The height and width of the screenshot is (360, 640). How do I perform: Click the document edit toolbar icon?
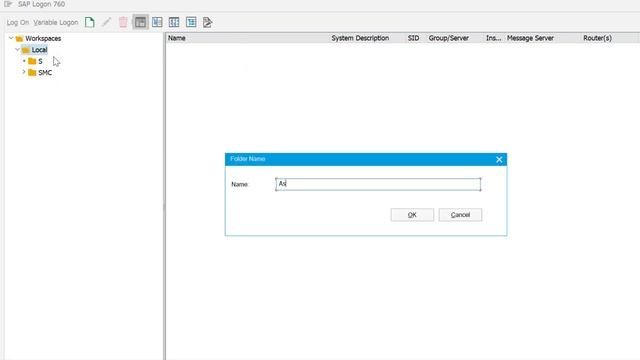[207, 22]
